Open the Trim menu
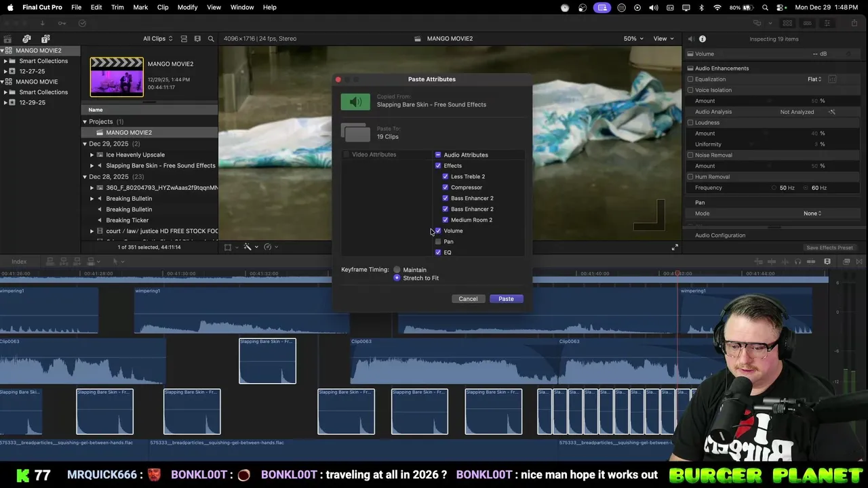Viewport: 868px width, 488px height. [117, 7]
